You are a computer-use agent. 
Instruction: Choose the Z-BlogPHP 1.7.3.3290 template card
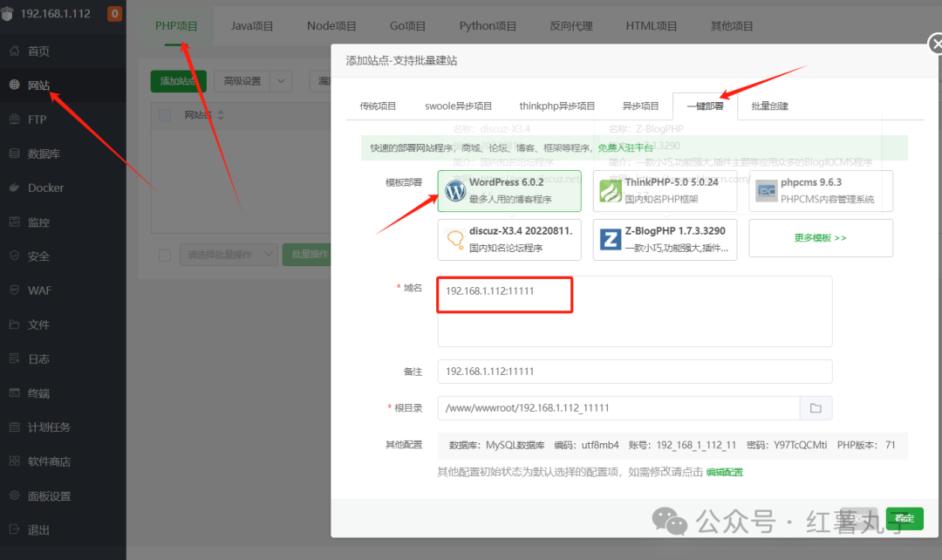pos(665,240)
